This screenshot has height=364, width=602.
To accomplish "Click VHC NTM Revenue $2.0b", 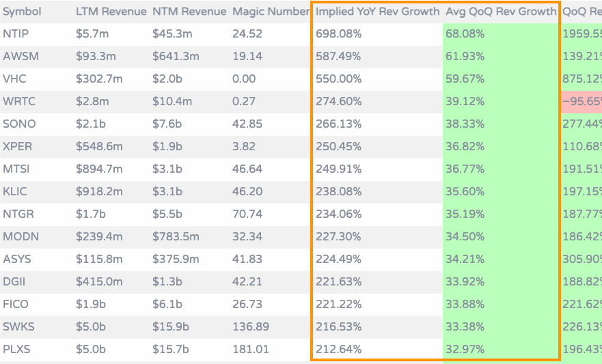I will pyautogui.click(x=167, y=79).
